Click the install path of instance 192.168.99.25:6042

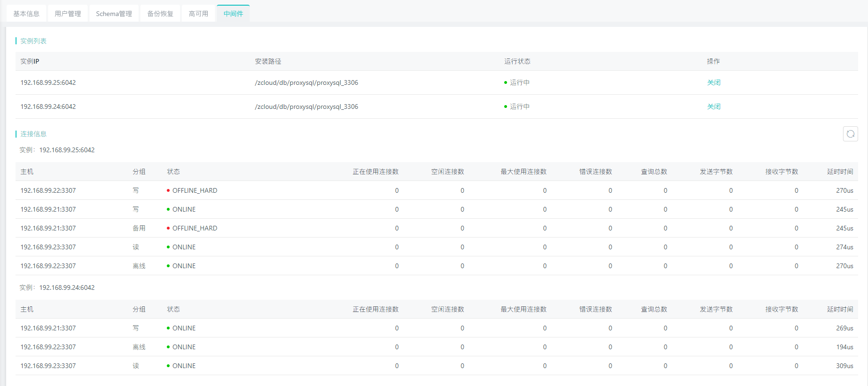[x=306, y=82]
